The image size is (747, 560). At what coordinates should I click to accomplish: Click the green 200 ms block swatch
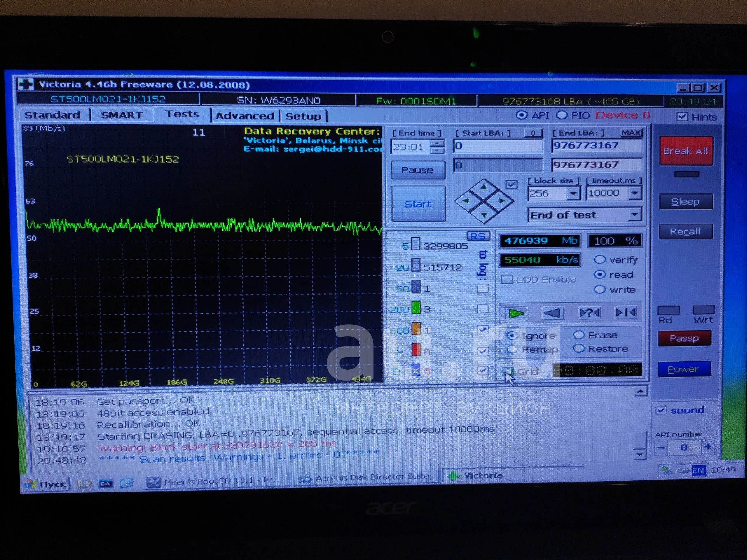(416, 308)
